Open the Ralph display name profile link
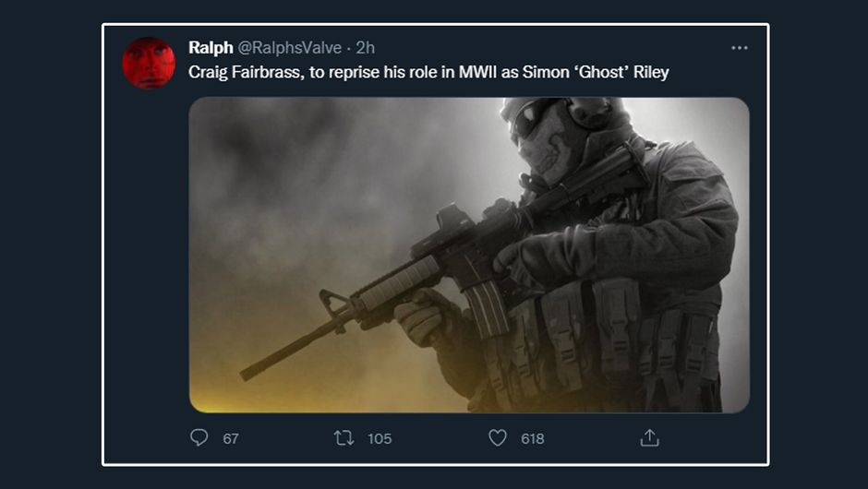Viewport: 868px width, 489px height. tap(211, 48)
